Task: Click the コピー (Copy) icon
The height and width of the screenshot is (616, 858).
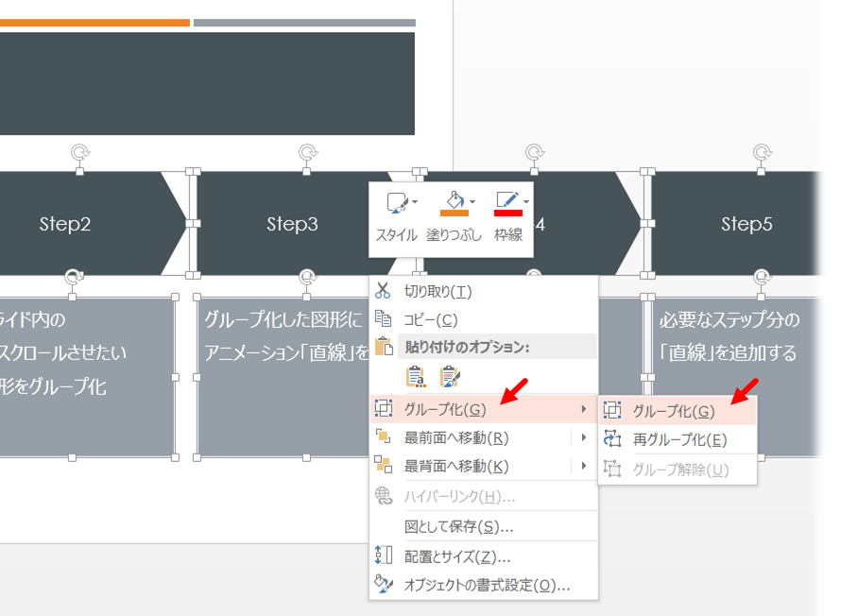Action: 383,320
